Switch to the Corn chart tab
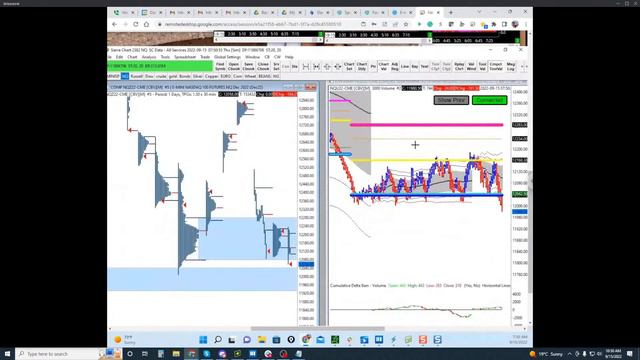The image size is (640, 360). (x=238, y=76)
